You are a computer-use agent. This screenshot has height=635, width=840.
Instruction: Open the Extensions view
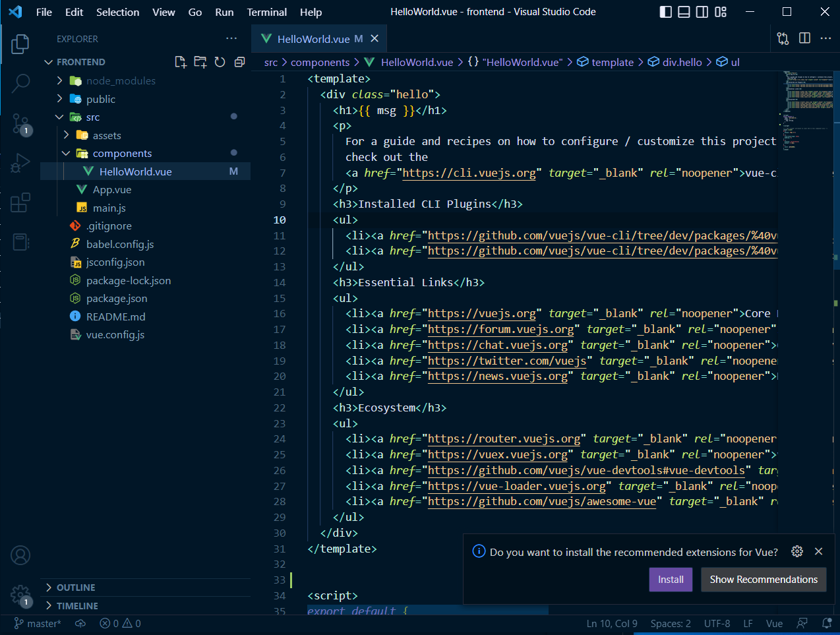tap(20, 202)
